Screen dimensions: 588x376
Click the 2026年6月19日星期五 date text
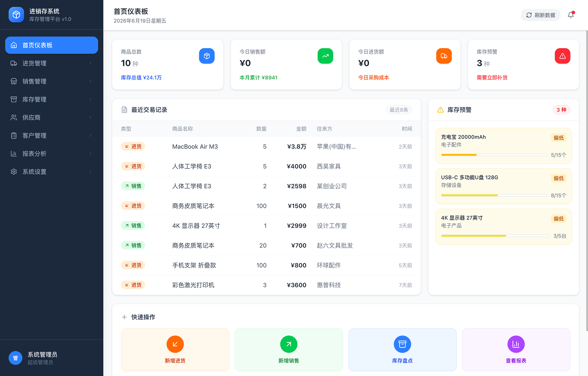click(x=140, y=21)
